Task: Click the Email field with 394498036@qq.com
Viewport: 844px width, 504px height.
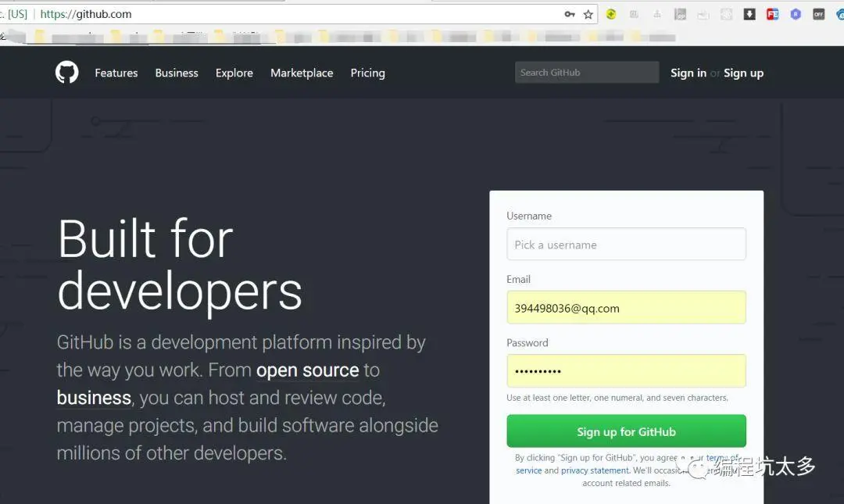Action: 626,307
